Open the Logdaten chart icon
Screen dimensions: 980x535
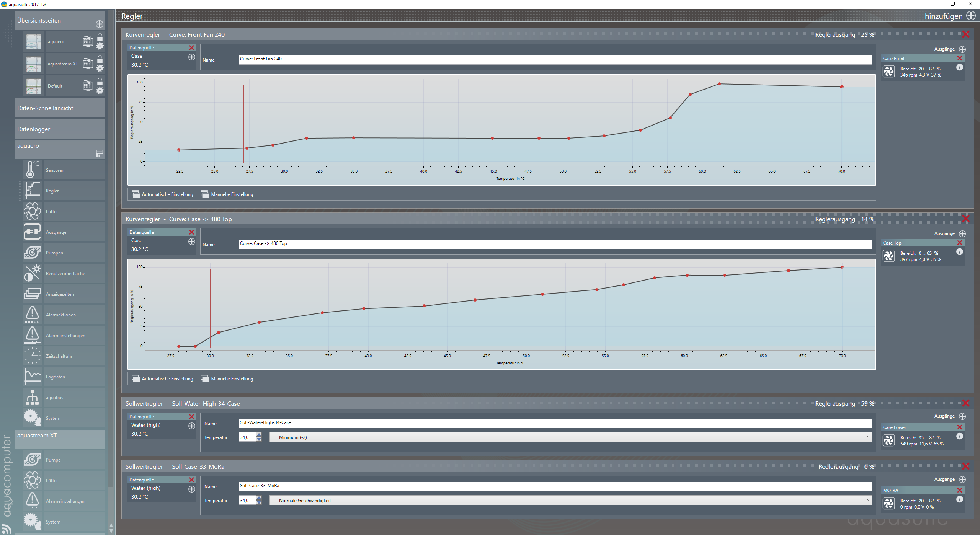[32, 377]
